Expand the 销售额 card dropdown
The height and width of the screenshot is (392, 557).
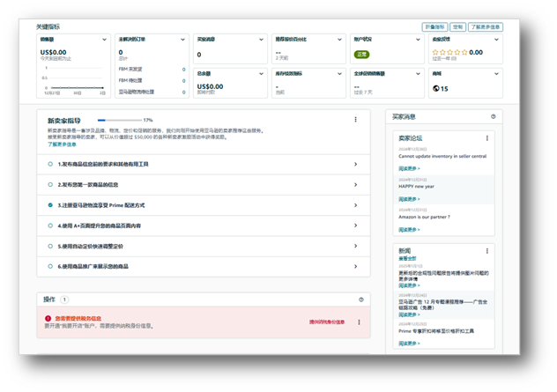[105, 40]
